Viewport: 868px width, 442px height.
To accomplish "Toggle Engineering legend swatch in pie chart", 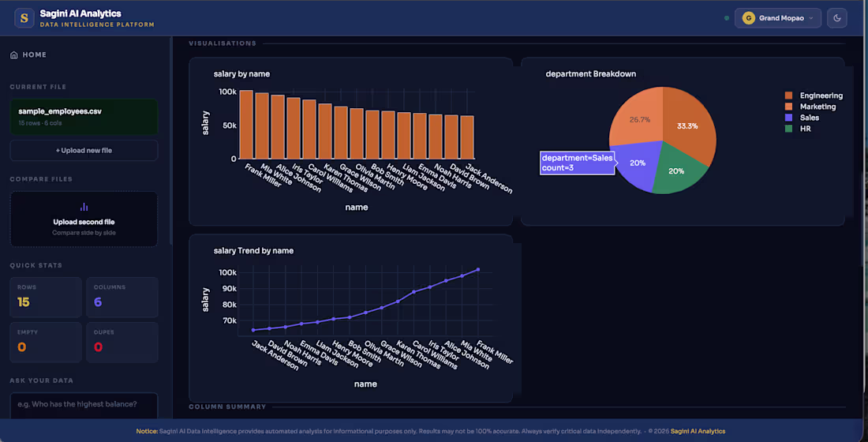I will click(788, 96).
